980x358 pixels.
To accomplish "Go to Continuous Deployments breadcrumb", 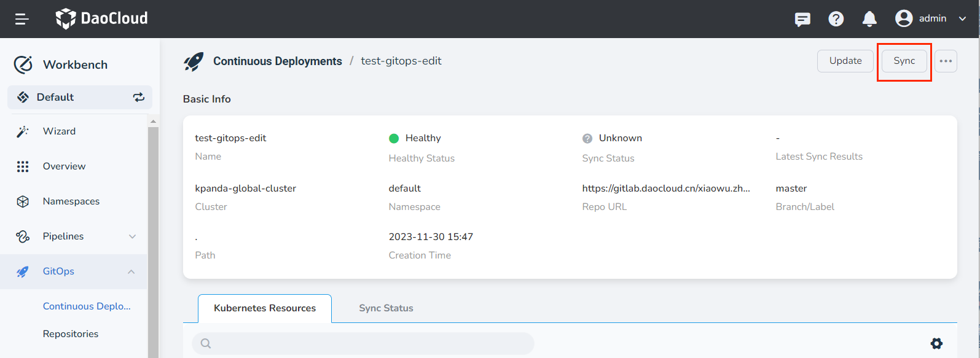I will coord(277,61).
